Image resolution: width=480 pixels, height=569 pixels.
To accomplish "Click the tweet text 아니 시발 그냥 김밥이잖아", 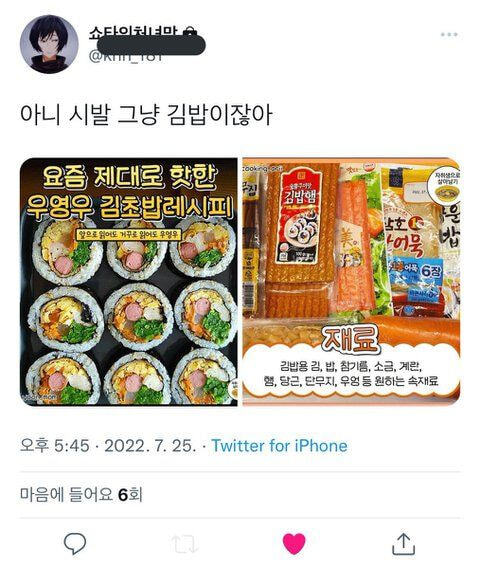I will click(x=146, y=115).
